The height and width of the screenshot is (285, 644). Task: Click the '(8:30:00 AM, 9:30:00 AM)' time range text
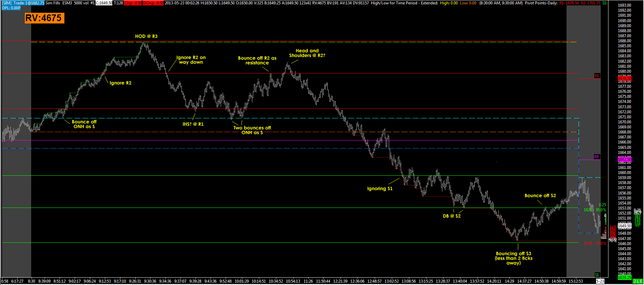[501, 3]
